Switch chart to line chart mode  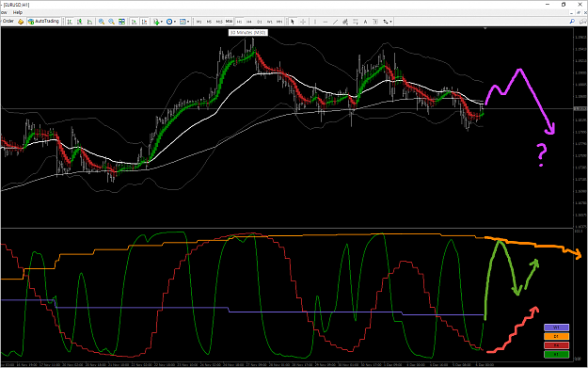tap(89, 22)
